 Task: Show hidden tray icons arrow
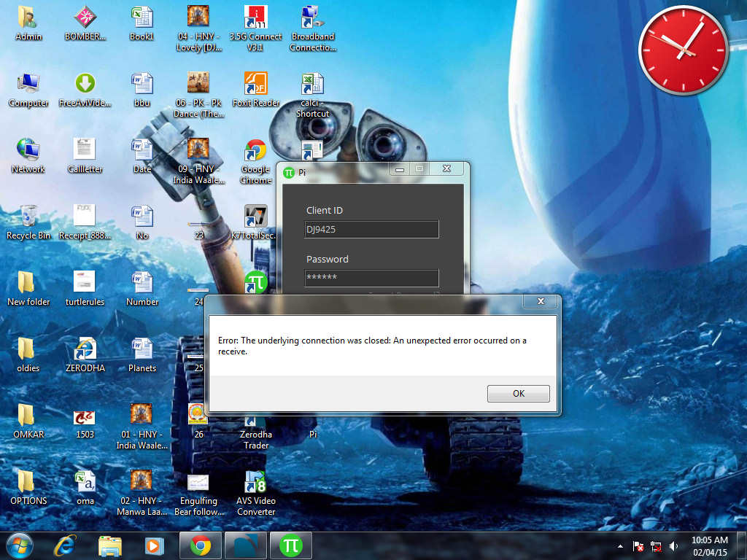click(x=620, y=546)
